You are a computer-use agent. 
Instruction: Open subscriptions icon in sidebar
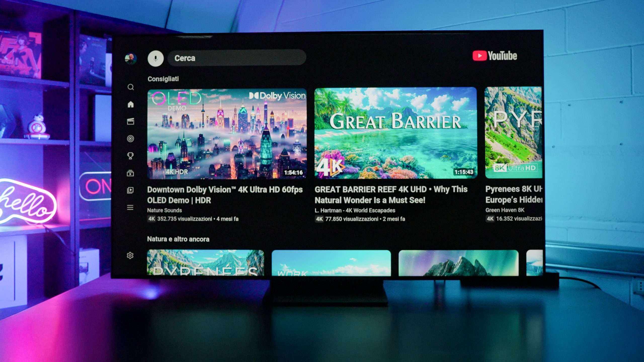130,173
